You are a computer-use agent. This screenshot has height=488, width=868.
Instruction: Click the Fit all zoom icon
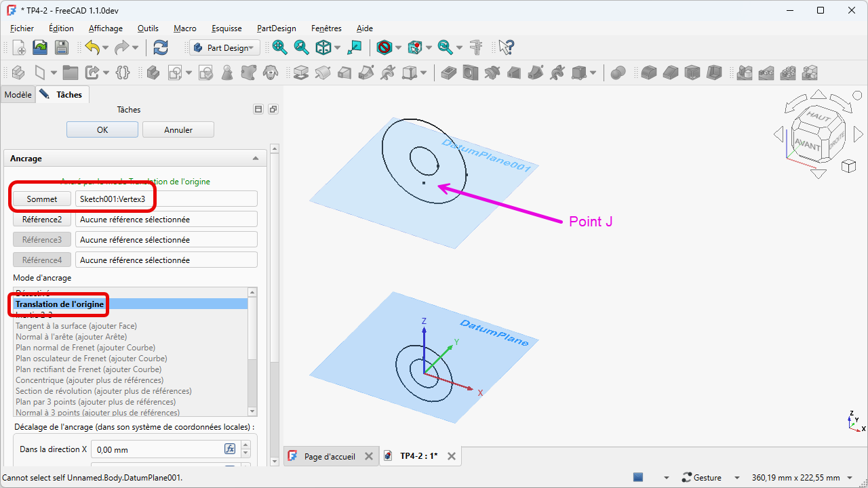(279, 47)
